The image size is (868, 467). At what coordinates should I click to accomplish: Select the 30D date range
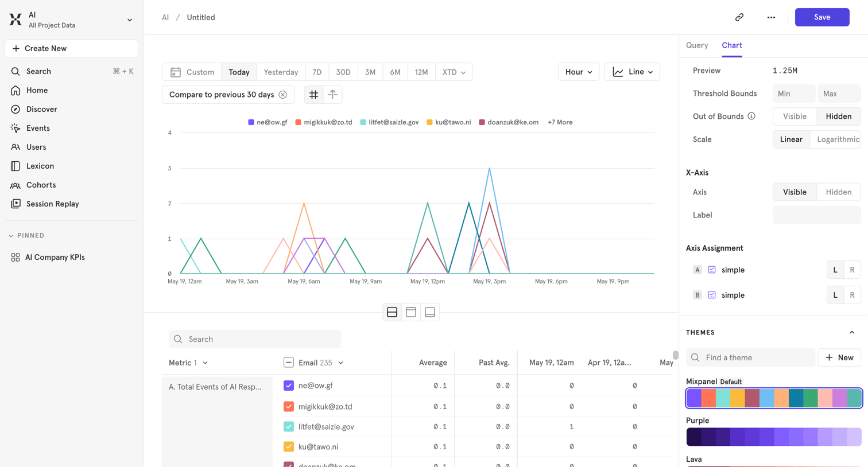343,72
